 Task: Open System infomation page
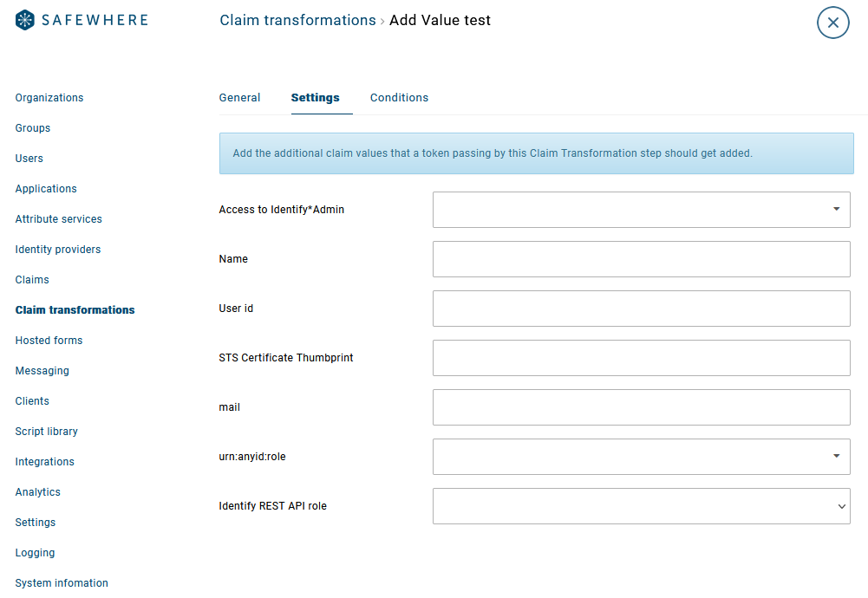click(x=62, y=583)
